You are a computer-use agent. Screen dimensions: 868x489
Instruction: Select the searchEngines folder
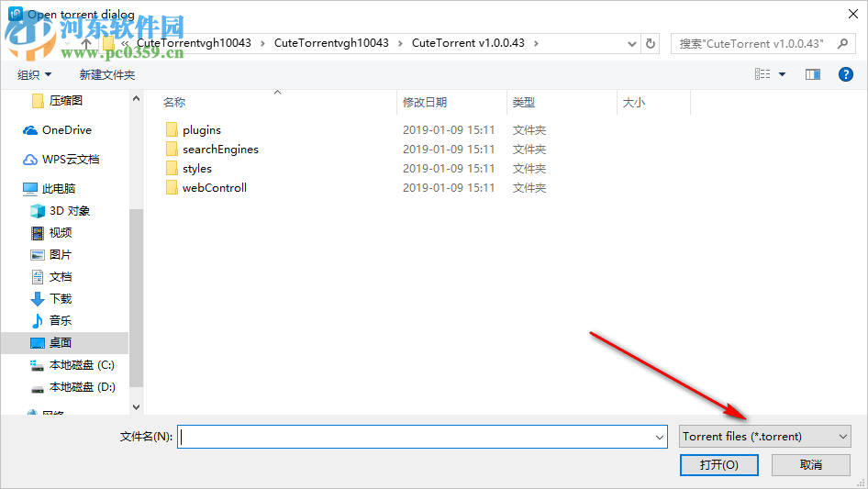pyautogui.click(x=220, y=150)
